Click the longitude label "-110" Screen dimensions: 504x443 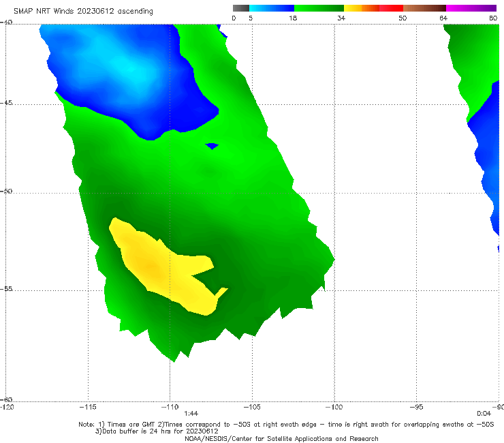coord(170,407)
